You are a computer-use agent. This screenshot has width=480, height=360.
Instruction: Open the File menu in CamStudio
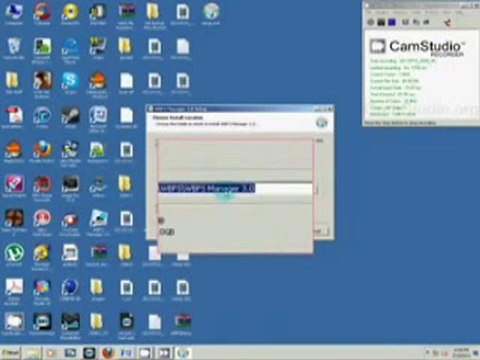point(369,12)
